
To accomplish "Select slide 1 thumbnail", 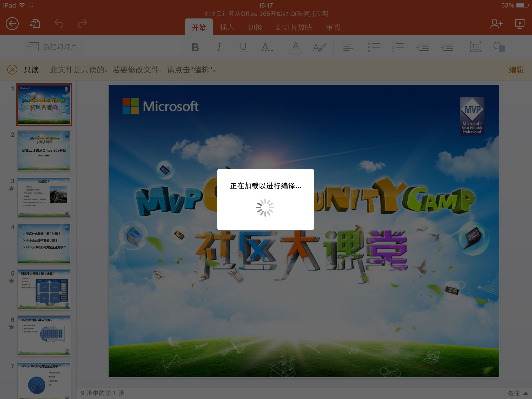I will click(x=44, y=105).
